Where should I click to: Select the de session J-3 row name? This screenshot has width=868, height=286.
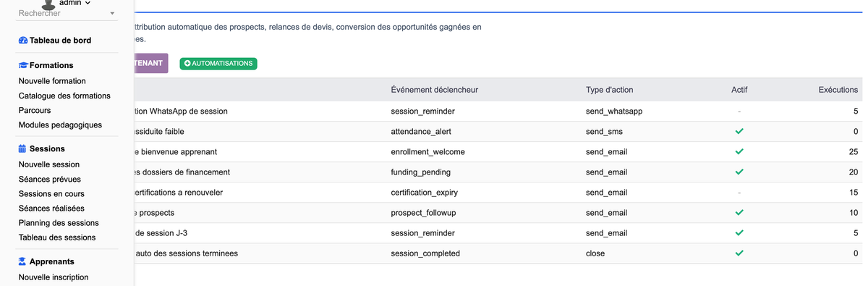click(161, 233)
